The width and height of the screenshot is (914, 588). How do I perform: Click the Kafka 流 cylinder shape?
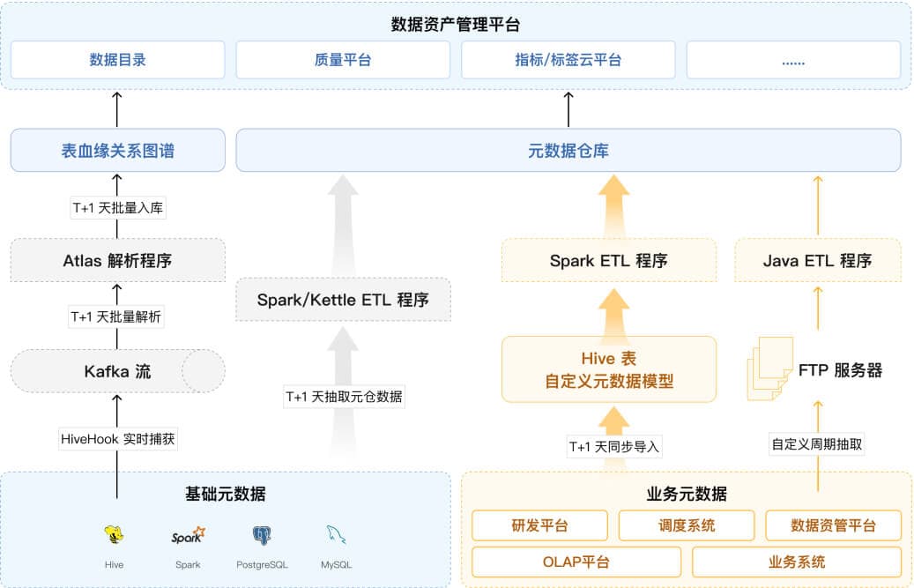(117, 371)
